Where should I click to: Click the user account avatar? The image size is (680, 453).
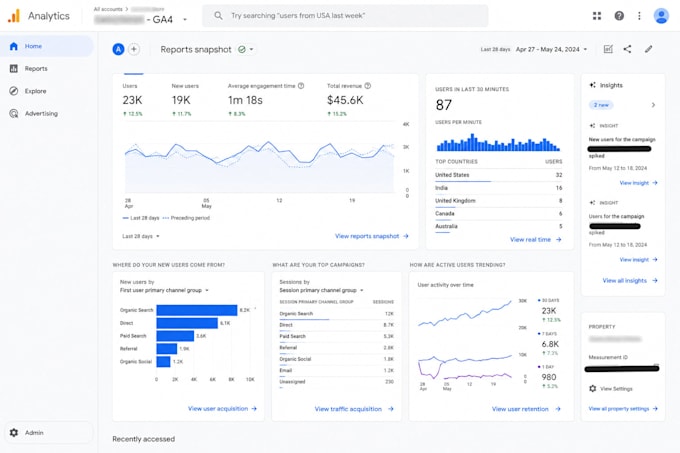pos(661,16)
